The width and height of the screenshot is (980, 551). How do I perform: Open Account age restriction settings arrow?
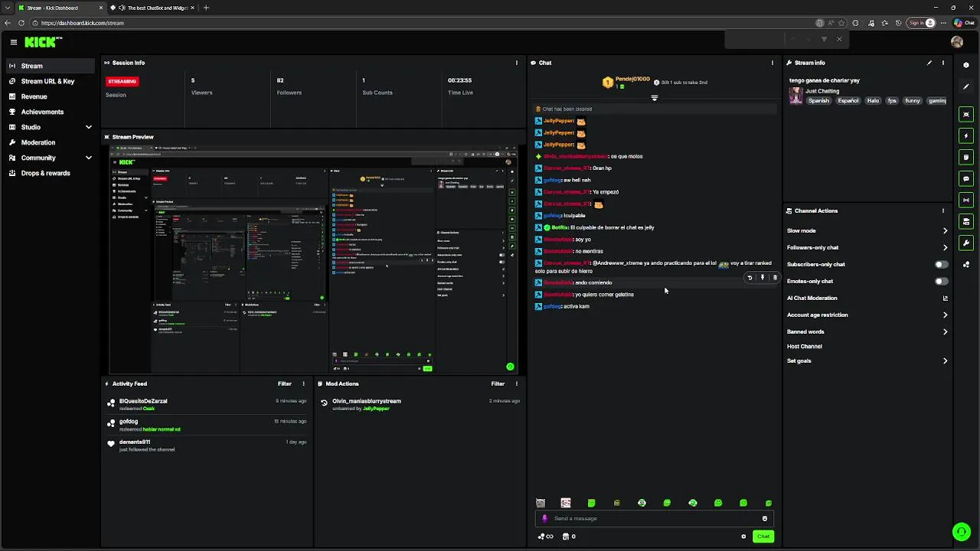(945, 315)
